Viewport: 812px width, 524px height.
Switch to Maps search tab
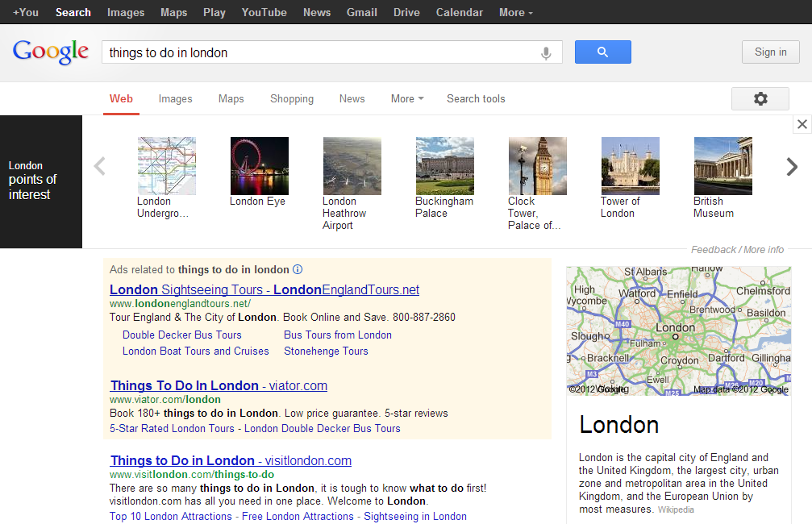(x=231, y=98)
